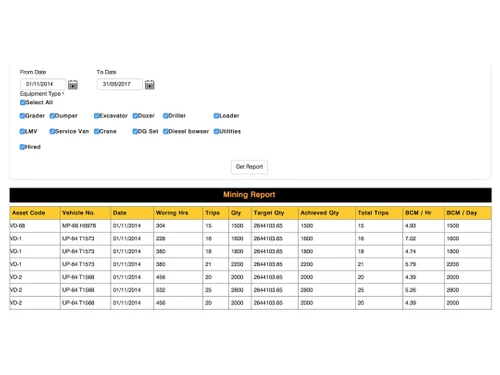Open the To Date calendar icon
500x375 pixels.
tap(150, 85)
